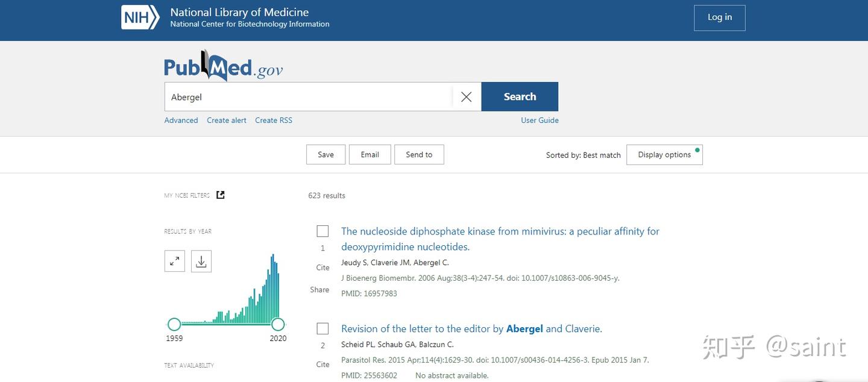The image size is (868, 382).
Task: Open MY NCBI FILTERS via external link icon
Action: click(220, 195)
